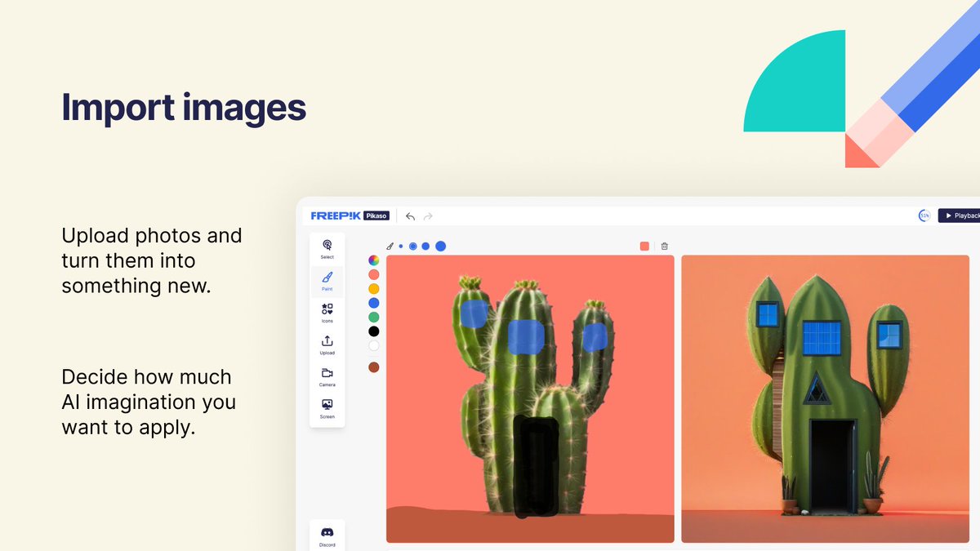Click the generated cactus house image

click(825, 399)
